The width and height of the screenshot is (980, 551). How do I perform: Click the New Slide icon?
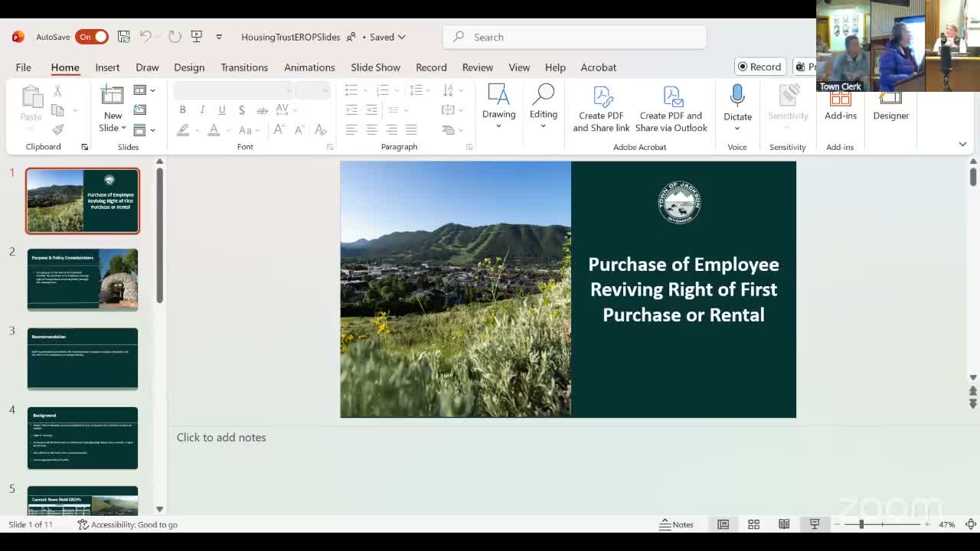tap(113, 96)
